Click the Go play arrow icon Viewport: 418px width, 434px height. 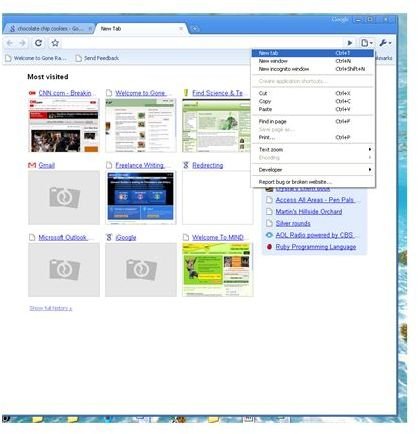pyautogui.click(x=350, y=43)
